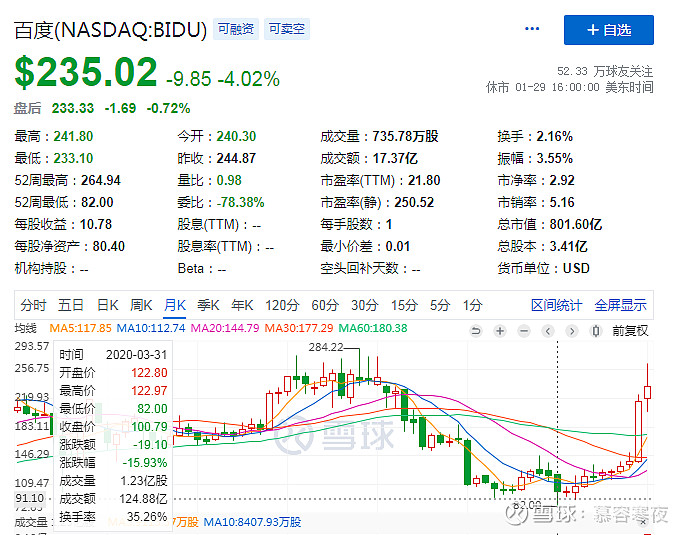Image resolution: width=688 pixels, height=535 pixels.
Task: Click the chart reset (undo) icon
Action: tap(476, 331)
